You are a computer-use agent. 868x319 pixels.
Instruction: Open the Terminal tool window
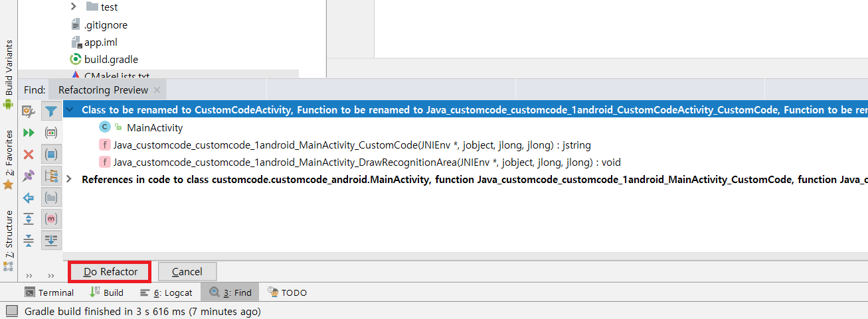49,292
